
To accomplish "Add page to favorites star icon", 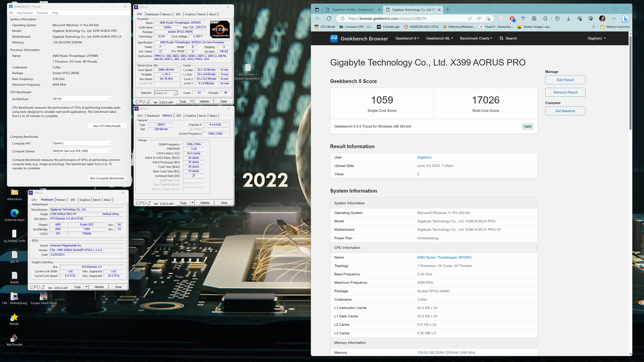I will pos(488,18).
